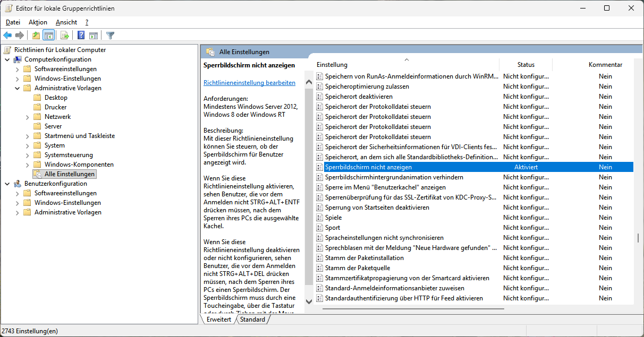644x337 pixels.
Task: Click folder icon next to Server
Action: [x=37, y=126]
